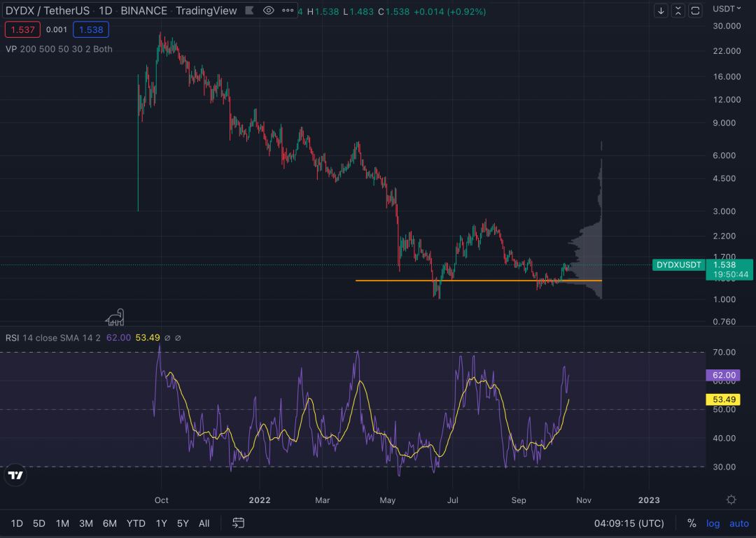Click the VP 200 500 50 30 2 Both legend

pyautogui.click(x=59, y=49)
